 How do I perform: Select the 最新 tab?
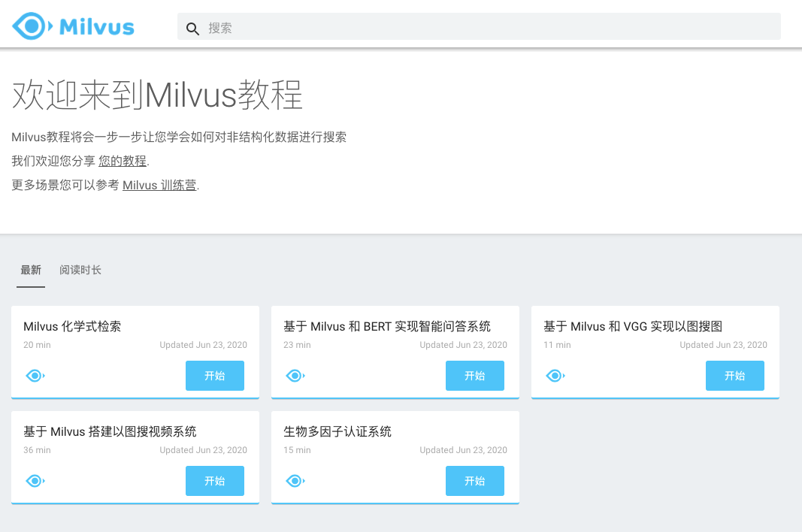click(30, 270)
